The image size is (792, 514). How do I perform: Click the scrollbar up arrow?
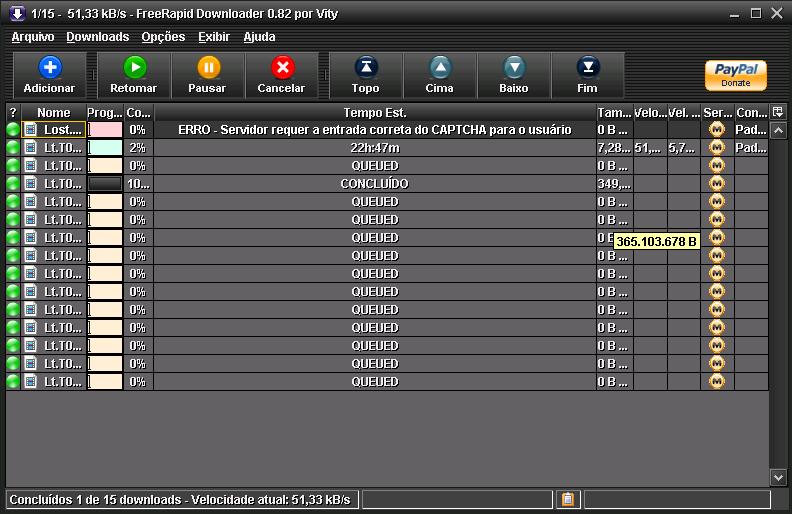pyautogui.click(x=779, y=130)
